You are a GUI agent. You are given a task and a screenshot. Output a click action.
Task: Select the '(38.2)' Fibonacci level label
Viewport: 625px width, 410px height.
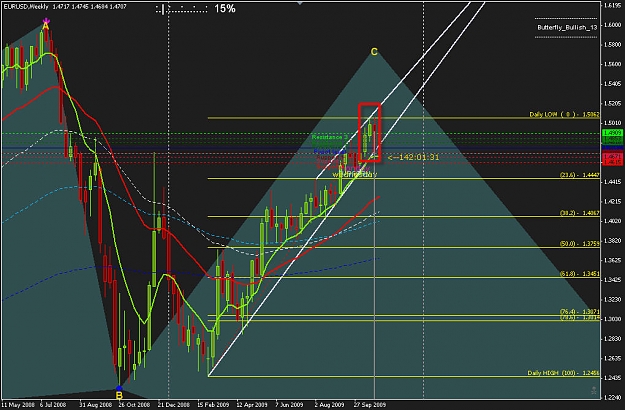click(x=579, y=213)
